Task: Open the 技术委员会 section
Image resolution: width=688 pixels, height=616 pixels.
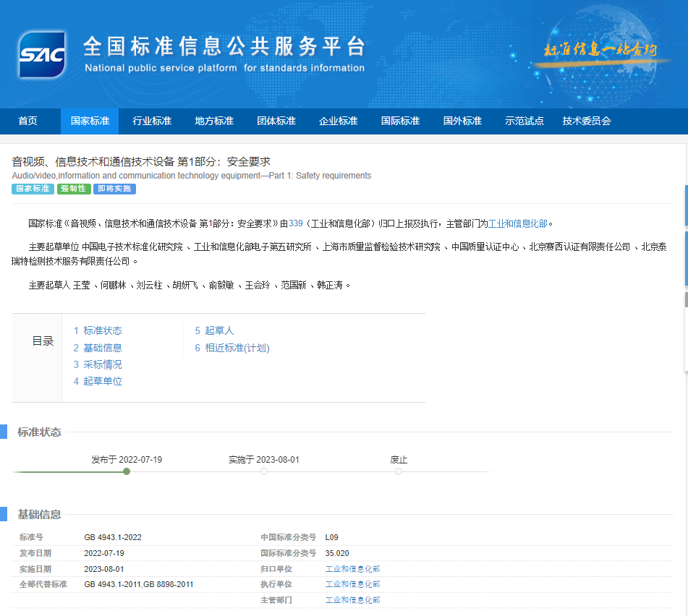Action: pos(586,121)
